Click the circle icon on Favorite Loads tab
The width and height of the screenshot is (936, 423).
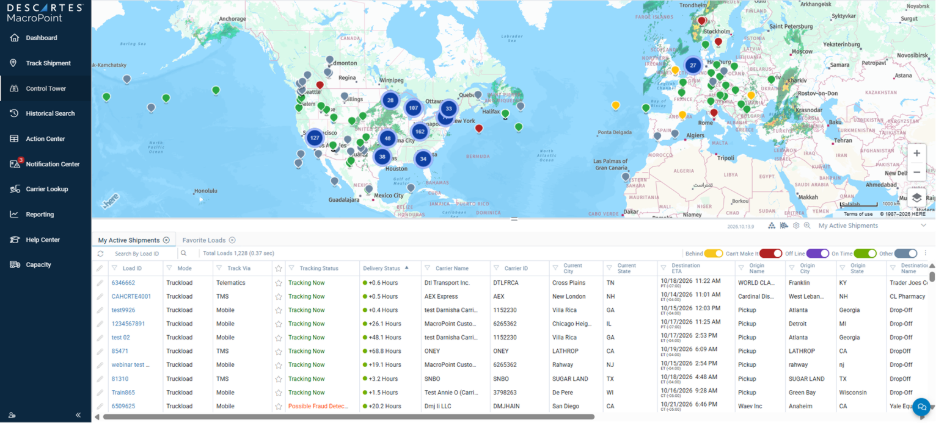pos(232,240)
